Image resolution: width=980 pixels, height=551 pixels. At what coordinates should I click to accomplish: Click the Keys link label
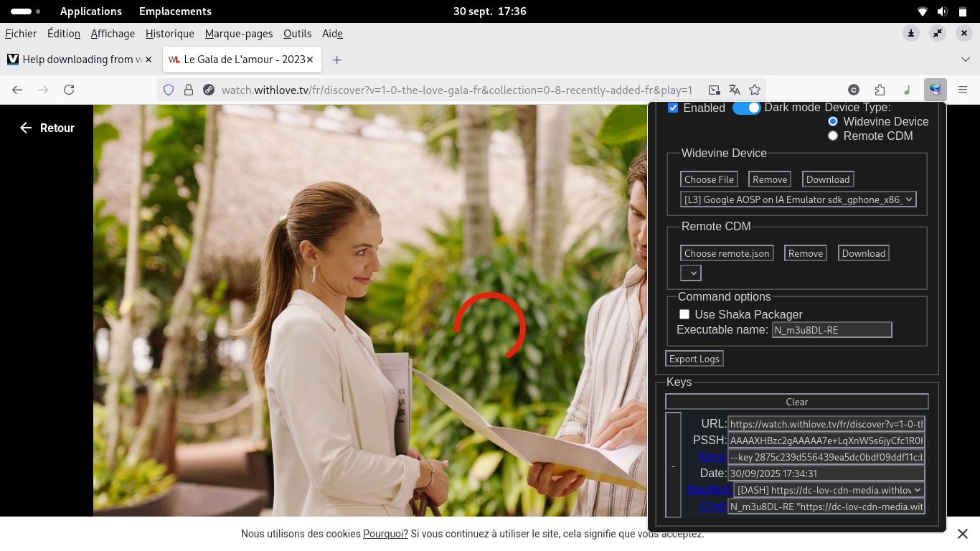click(x=712, y=456)
